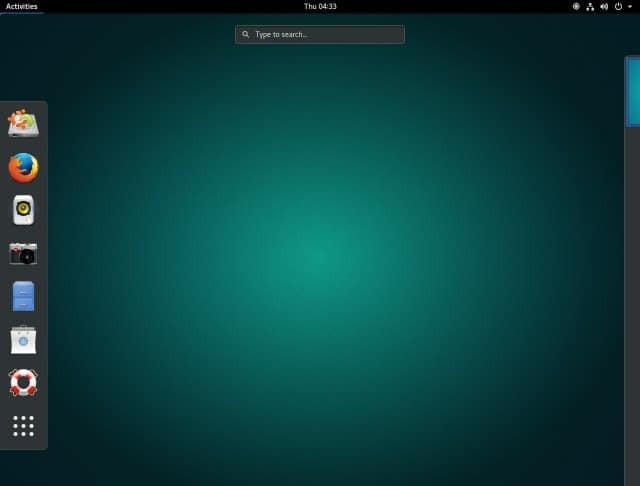This screenshot has height=486, width=640.
Task: Click the accessibility indicator icon in top bar
Action: click(x=576, y=7)
